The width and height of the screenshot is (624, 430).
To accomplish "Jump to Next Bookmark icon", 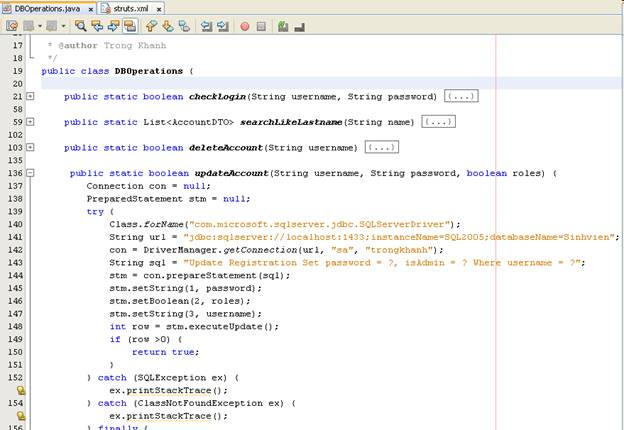I will [168, 26].
